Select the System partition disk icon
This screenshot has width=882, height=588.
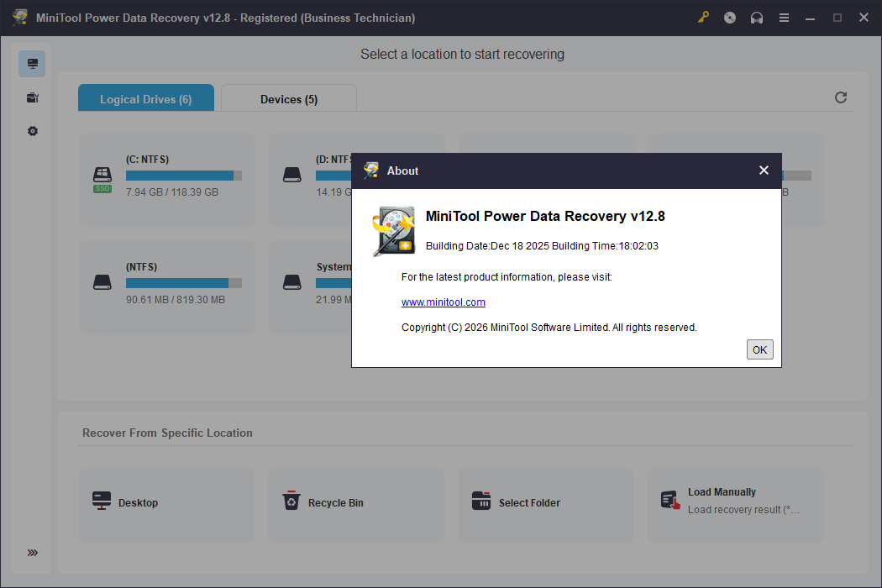[292, 282]
